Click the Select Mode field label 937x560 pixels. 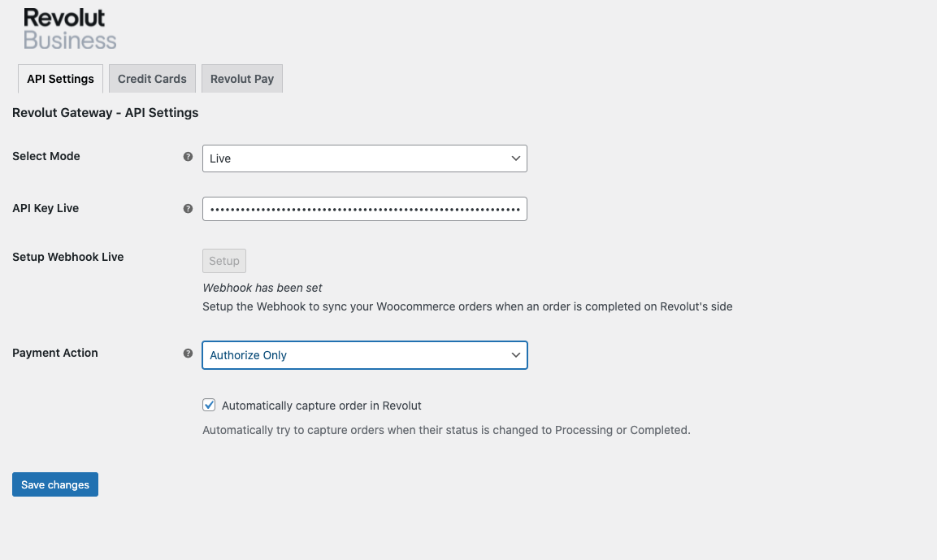(46, 156)
